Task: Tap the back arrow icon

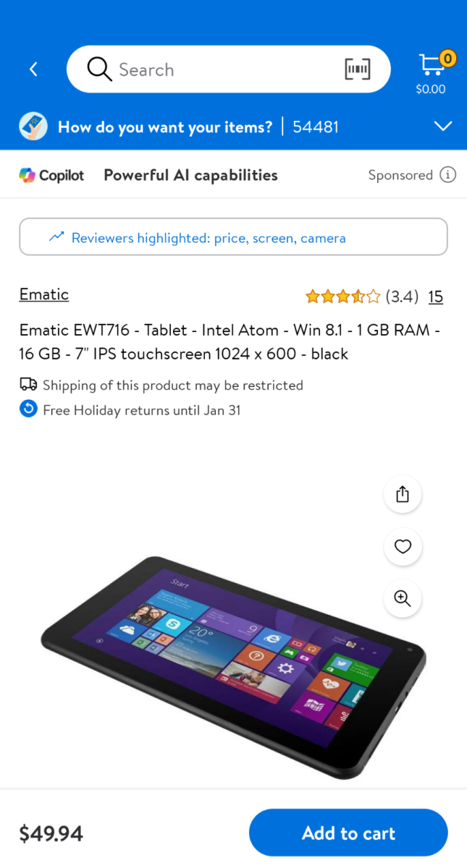Action: pos(33,69)
